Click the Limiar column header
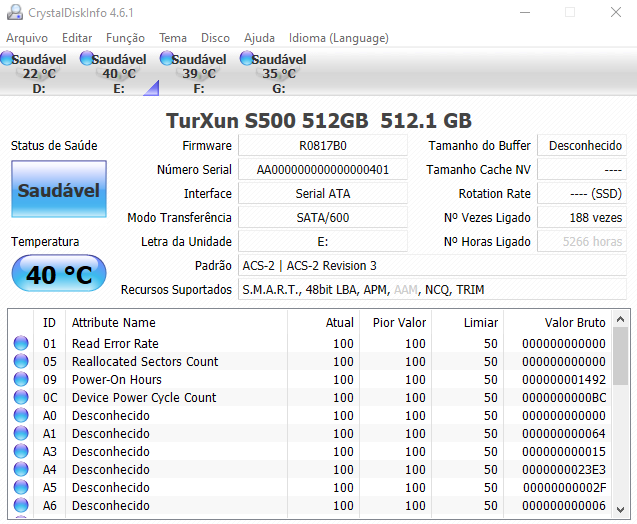 click(x=468, y=323)
